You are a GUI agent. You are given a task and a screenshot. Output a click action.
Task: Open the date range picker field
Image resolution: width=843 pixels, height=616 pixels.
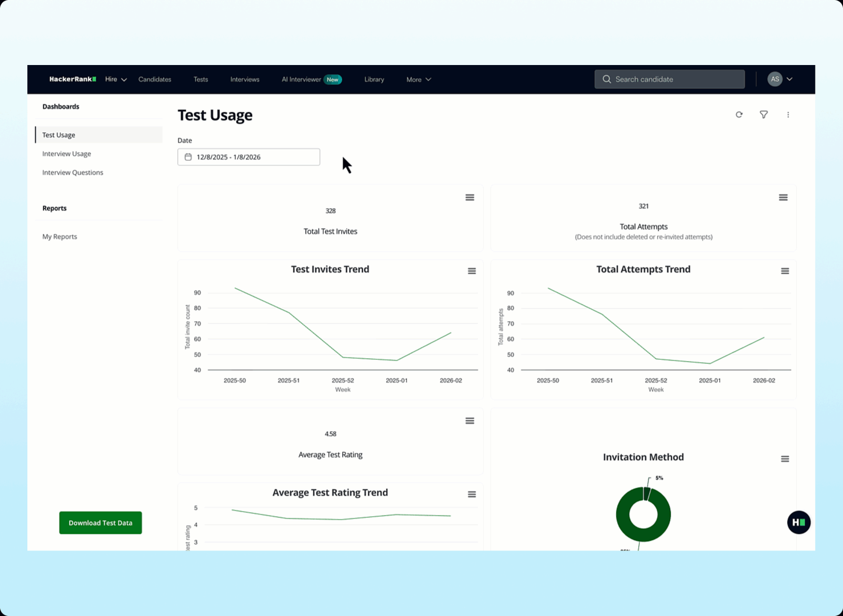coord(249,157)
